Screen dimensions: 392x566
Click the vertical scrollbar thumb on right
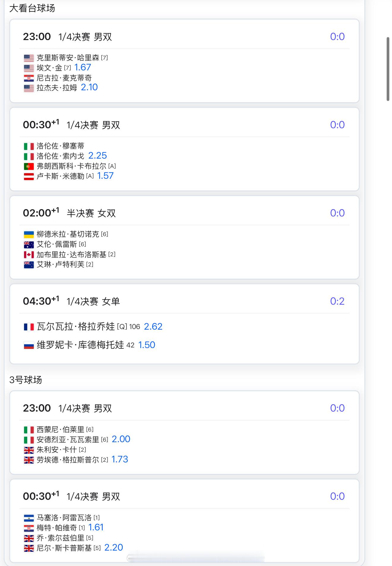point(388,69)
